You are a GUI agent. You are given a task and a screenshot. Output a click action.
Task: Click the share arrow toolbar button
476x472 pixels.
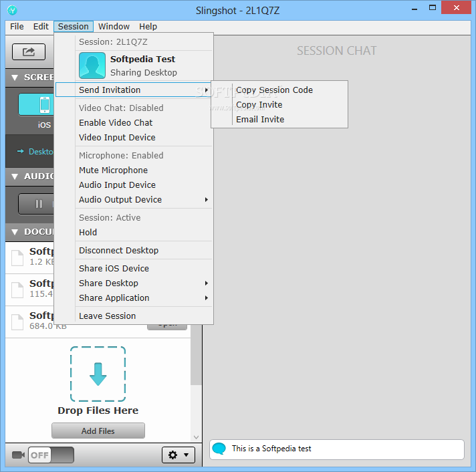pyautogui.click(x=29, y=51)
